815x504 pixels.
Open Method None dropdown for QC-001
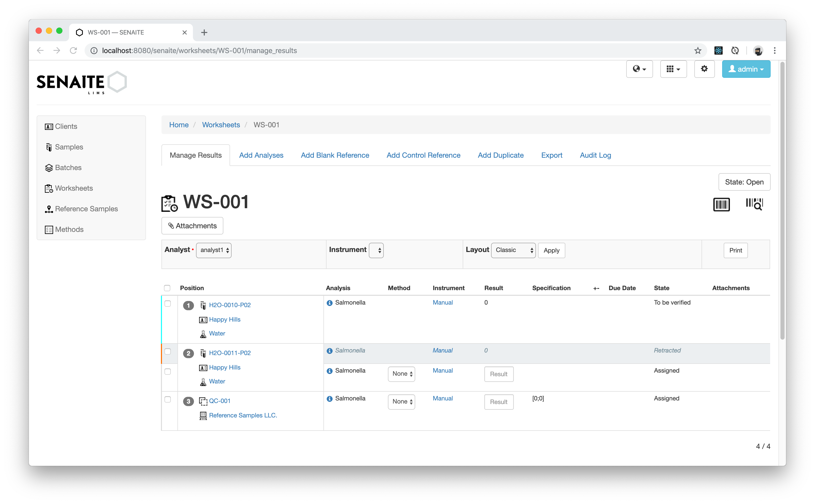(x=401, y=402)
